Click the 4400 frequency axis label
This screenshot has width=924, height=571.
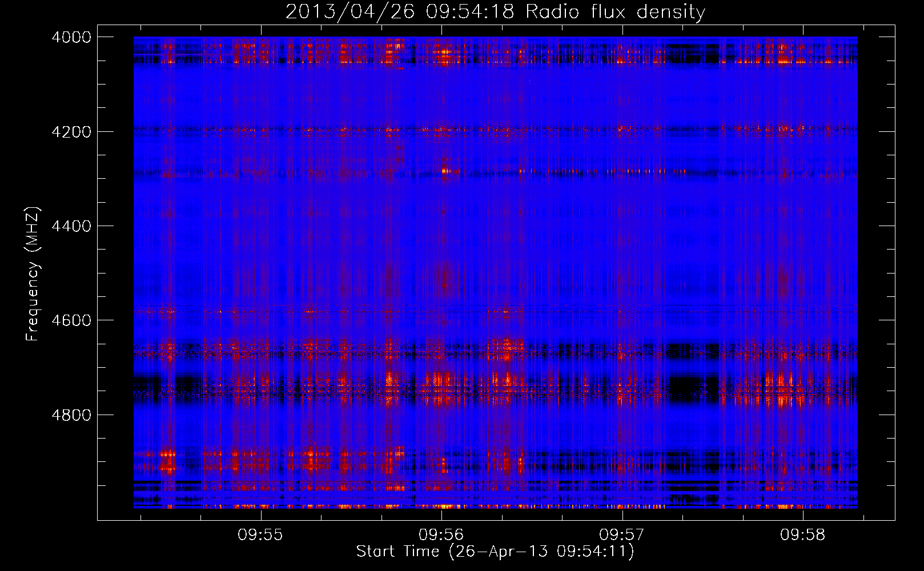coord(71,226)
